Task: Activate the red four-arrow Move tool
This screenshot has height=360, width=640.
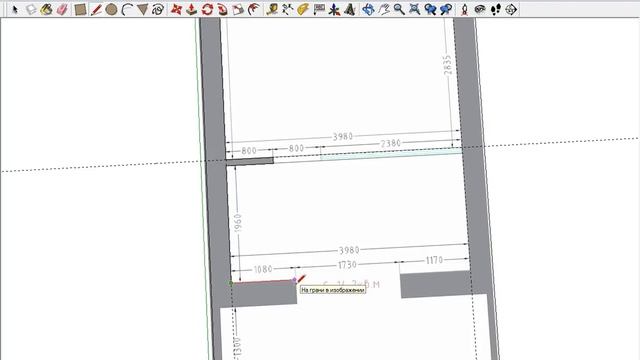Action: coord(176,9)
